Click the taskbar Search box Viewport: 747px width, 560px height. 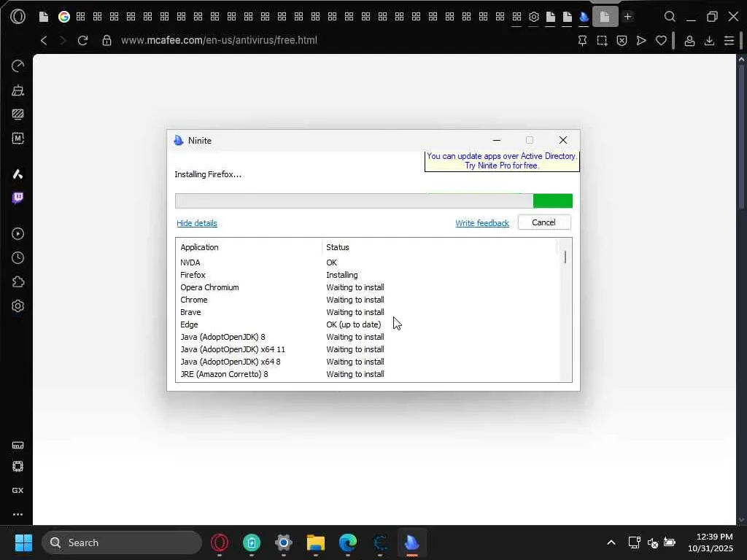pos(122,542)
